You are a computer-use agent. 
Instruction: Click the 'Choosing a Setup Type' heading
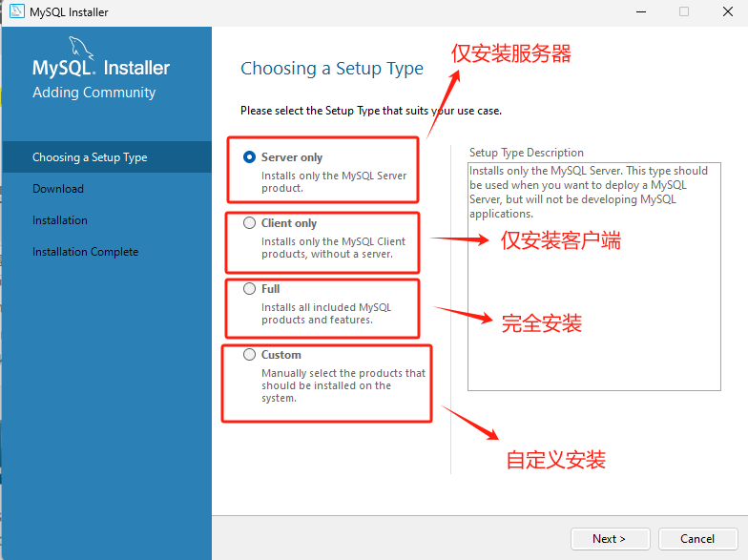332,69
